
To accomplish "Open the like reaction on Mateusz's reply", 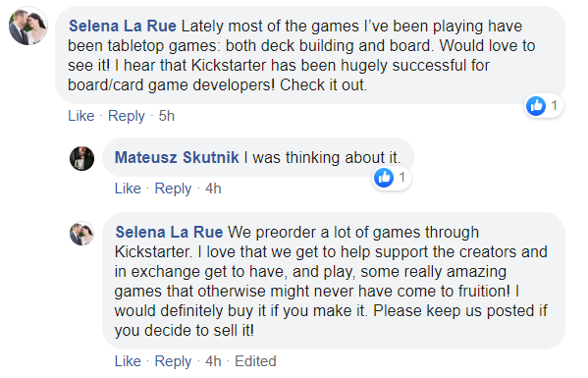I will click(384, 178).
